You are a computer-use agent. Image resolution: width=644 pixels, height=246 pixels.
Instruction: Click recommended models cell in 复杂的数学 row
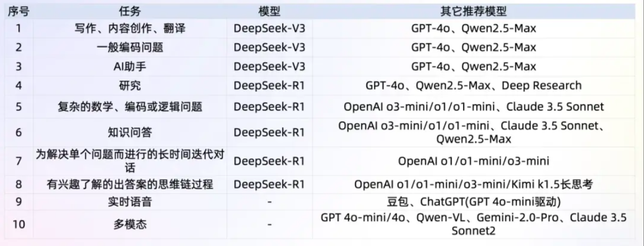tap(473, 107)
